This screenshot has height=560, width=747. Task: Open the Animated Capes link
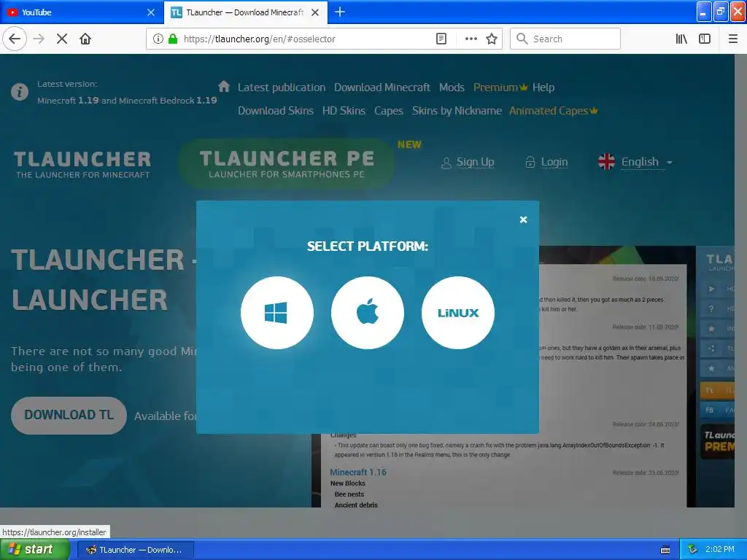click(553, 111)
